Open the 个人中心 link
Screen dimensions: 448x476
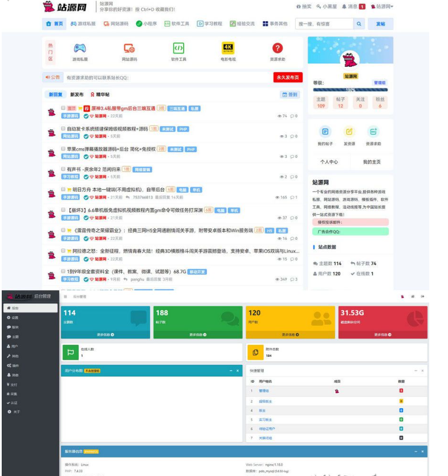coord(329,162)
